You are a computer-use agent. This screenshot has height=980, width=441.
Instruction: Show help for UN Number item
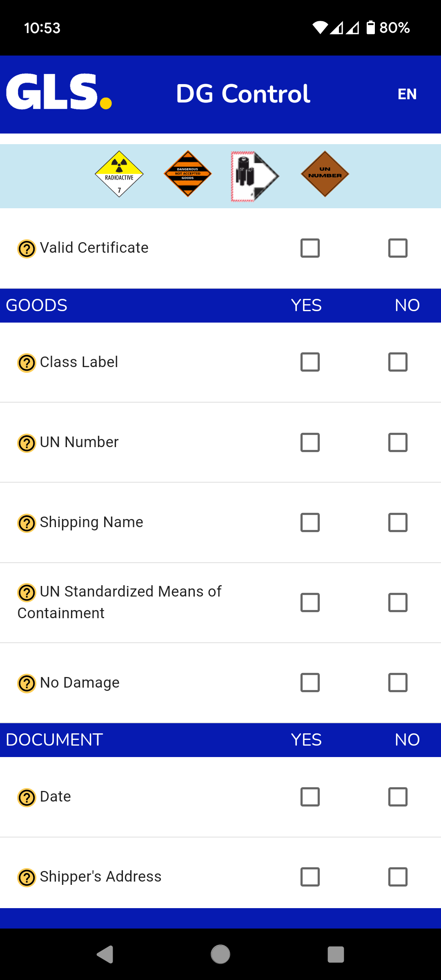pos(27,443)
